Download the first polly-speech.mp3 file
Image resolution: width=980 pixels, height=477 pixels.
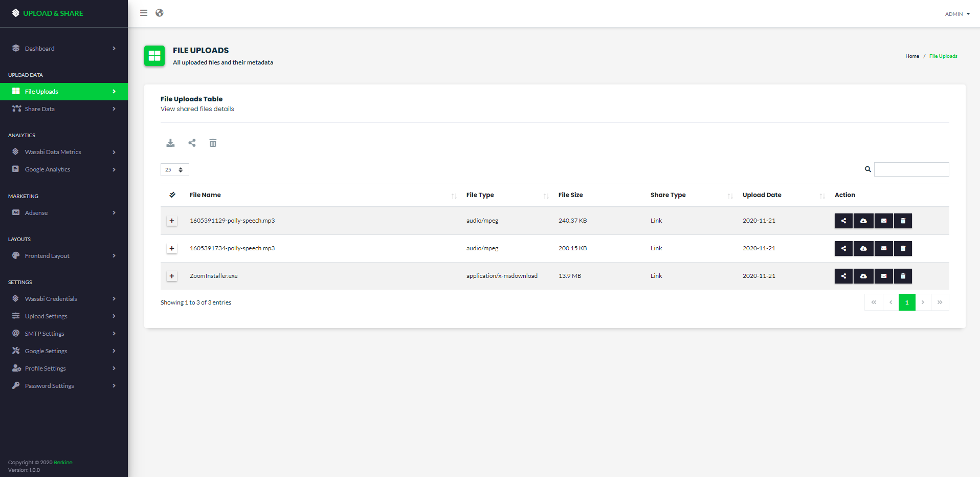[x=863, y=221]
